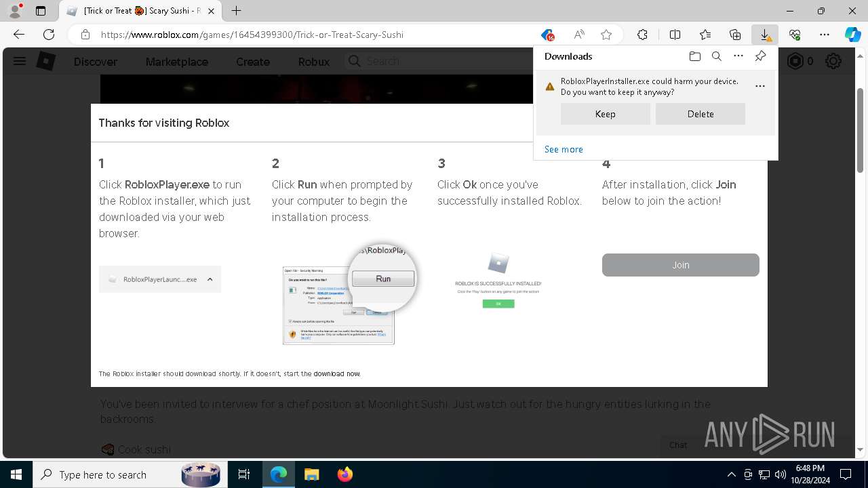Screen dimensions: 868x488
Task: Open the Roblox hamburger menu
Action: [x=20, y=61]
